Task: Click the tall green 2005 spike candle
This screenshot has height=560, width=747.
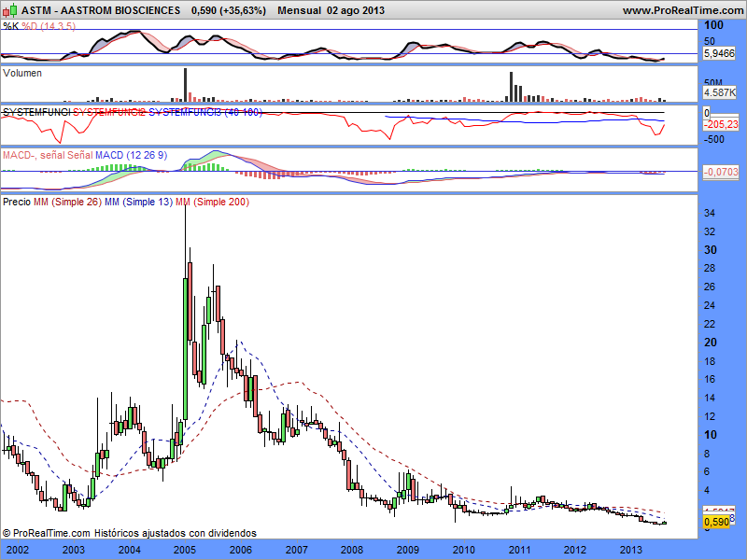Action: (x=185, y=349)
